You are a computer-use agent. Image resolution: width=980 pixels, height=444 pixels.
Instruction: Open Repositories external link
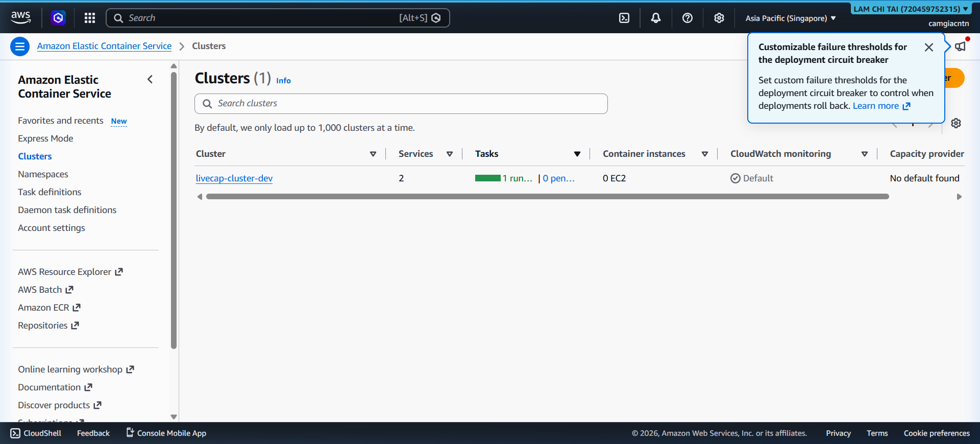click(x=48, y=325)
